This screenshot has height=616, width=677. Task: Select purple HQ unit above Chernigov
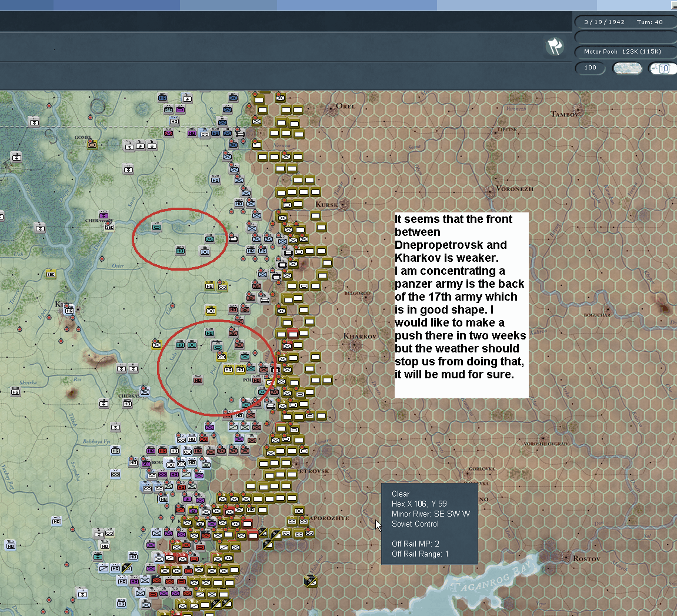point(104,214)
